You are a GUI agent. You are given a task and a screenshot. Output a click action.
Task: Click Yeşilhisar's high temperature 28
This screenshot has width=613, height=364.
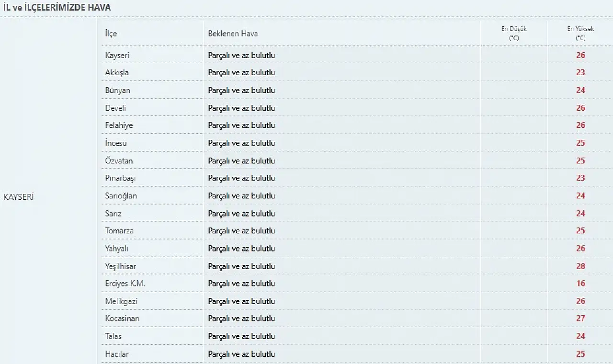coord(580,266)
